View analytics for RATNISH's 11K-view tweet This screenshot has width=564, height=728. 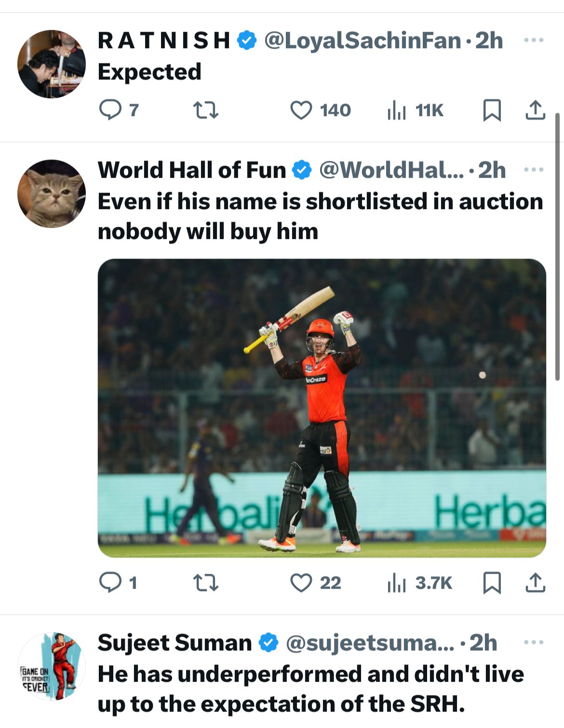point(397,110)
